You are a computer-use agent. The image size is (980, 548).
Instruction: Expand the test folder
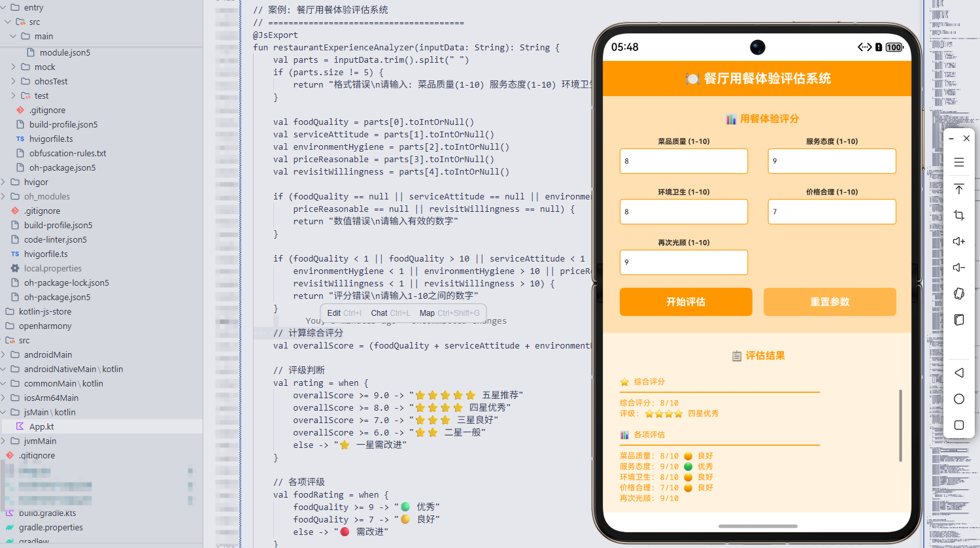(13, 95)
